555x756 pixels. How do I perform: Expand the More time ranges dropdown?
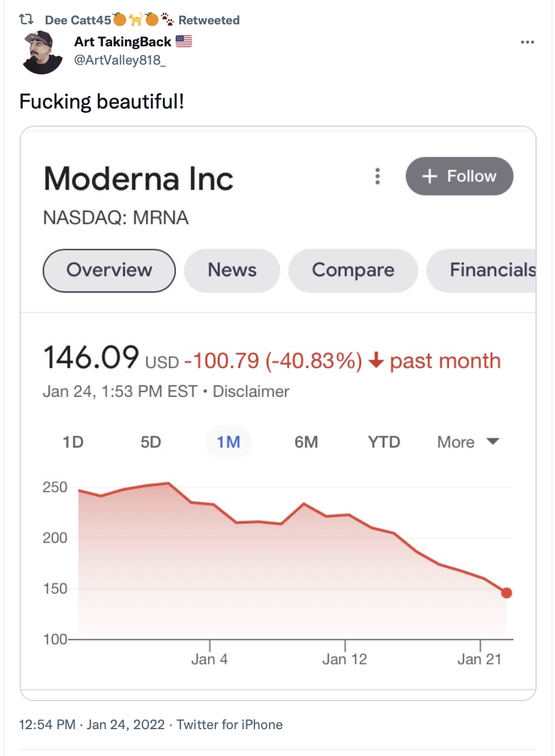[468, 442]
